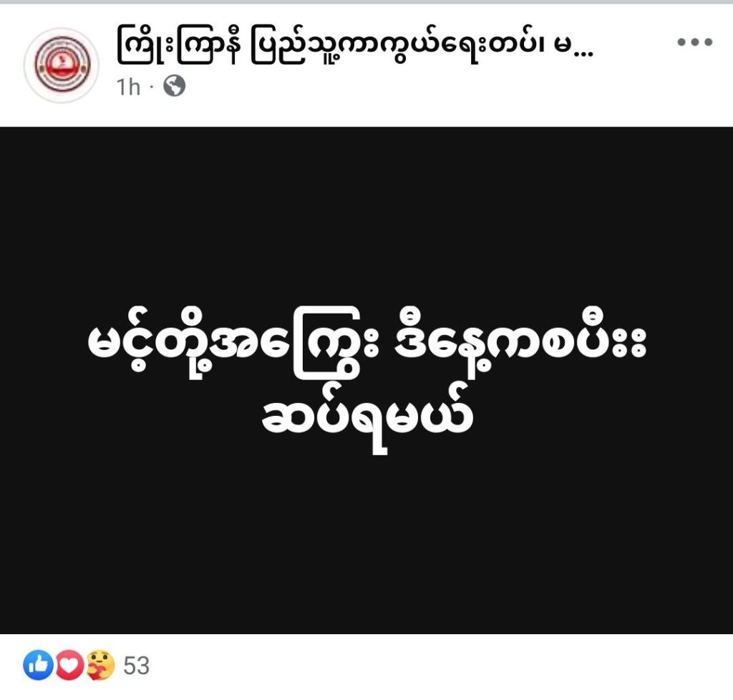Viewport: 733px width, 700px height.
Task: Select the hugging emoji in the reactions row
Action: [100, 665]
